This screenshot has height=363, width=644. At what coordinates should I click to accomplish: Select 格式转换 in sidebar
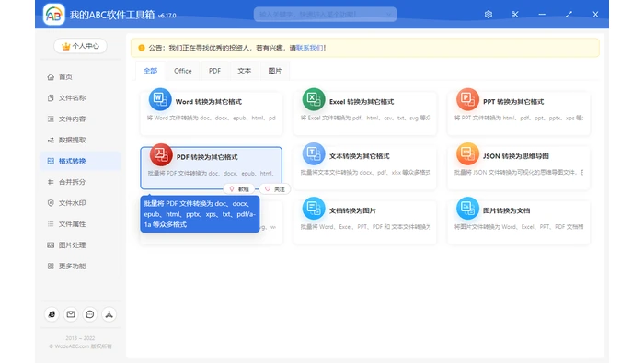click(x=81, y=161)
